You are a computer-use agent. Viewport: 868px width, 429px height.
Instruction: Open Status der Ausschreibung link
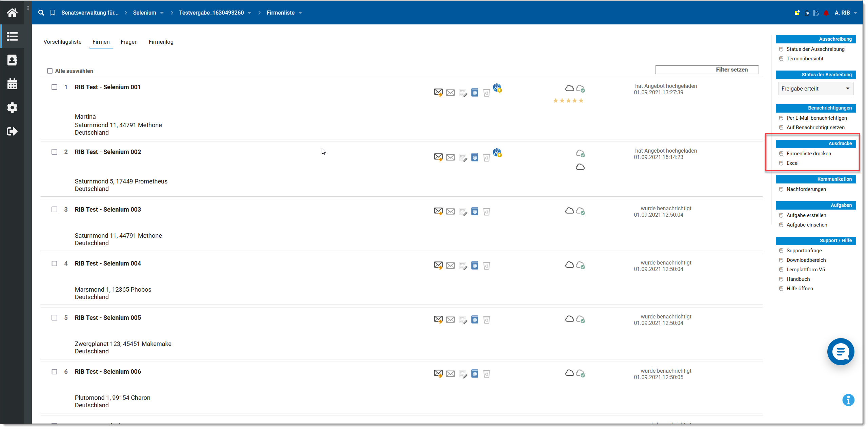(815, 49)
